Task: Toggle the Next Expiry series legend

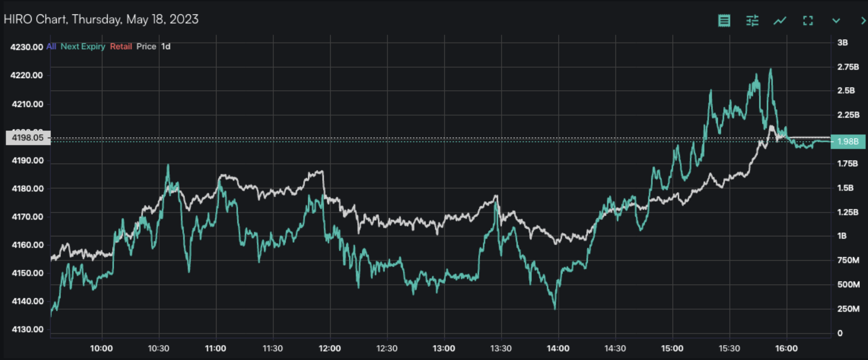Action: (x=83, y=46)
